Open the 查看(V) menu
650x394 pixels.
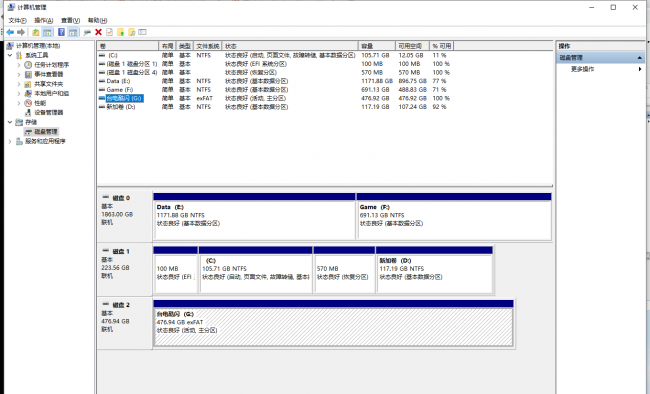pyautogui.click(x=70, y=20)
